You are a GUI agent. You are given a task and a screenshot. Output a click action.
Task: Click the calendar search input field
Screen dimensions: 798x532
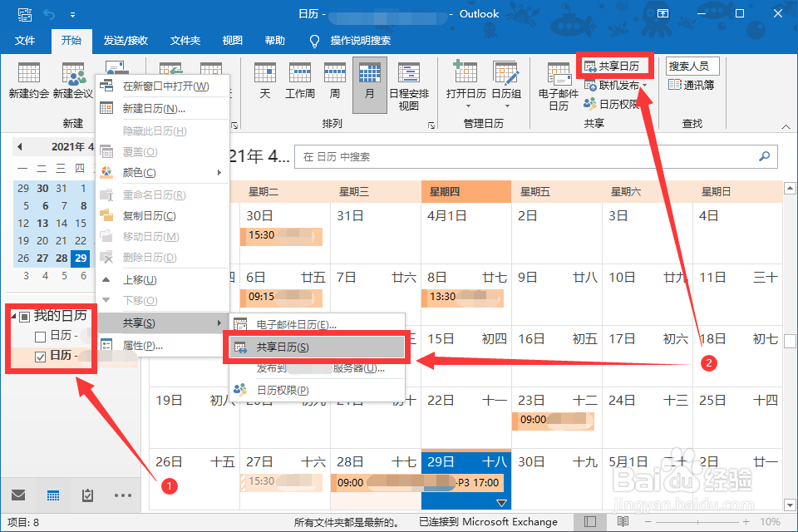tap(536, 156)
